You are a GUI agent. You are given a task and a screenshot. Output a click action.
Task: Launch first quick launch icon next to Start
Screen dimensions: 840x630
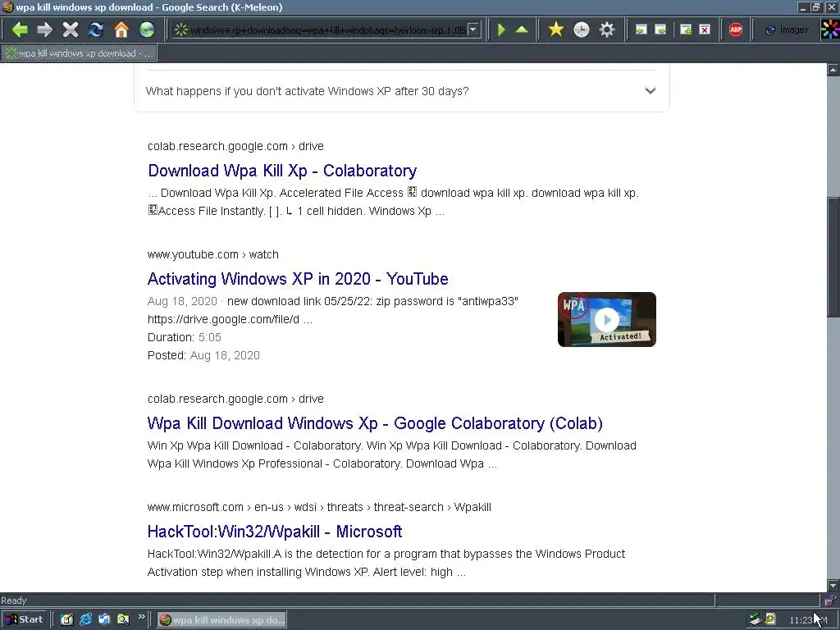pos(66,619)
